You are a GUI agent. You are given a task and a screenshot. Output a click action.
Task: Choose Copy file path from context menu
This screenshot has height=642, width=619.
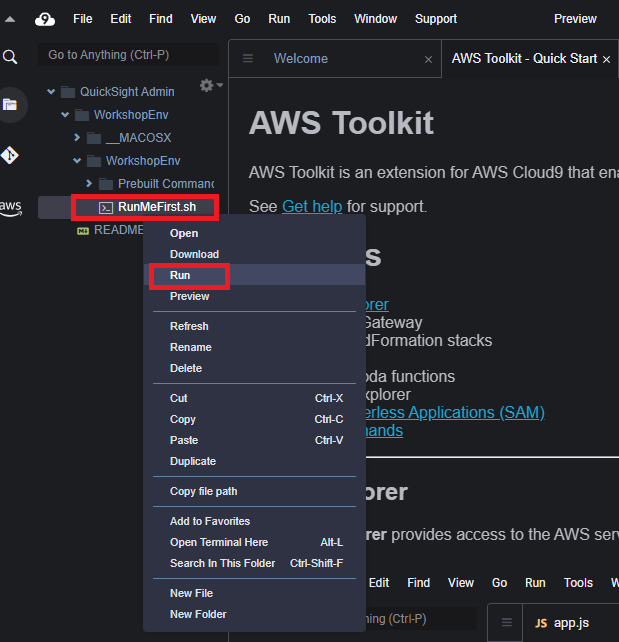click(x=254, y=491)
